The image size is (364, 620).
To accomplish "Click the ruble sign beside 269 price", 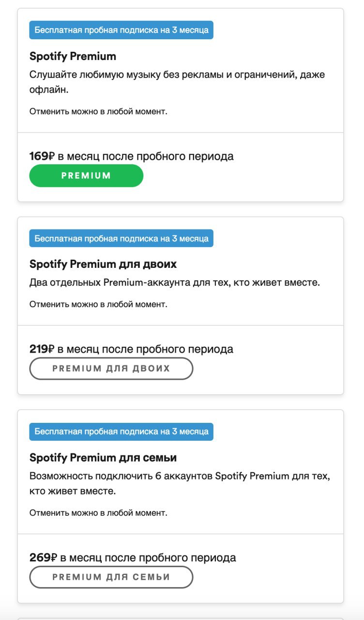I will (54, 558).
